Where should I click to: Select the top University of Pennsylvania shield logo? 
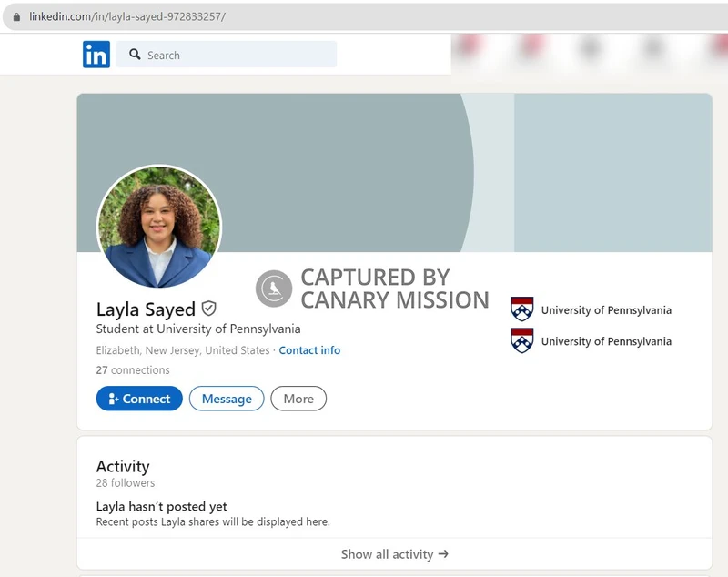coord(521,309)
